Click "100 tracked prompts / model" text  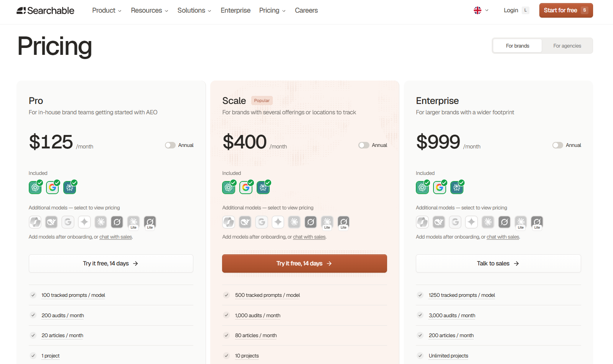pyautogui.click(x=73, y=295)
